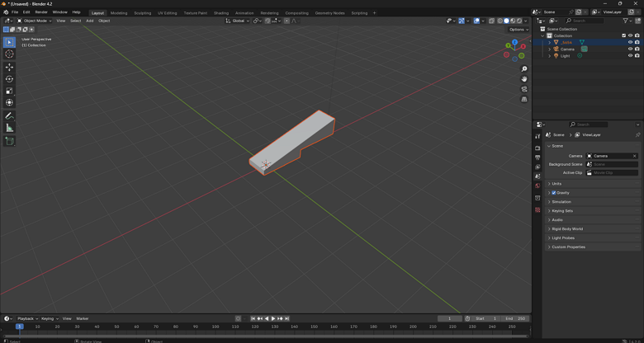Expand the Light Probes panel

(x=593, y=238)
